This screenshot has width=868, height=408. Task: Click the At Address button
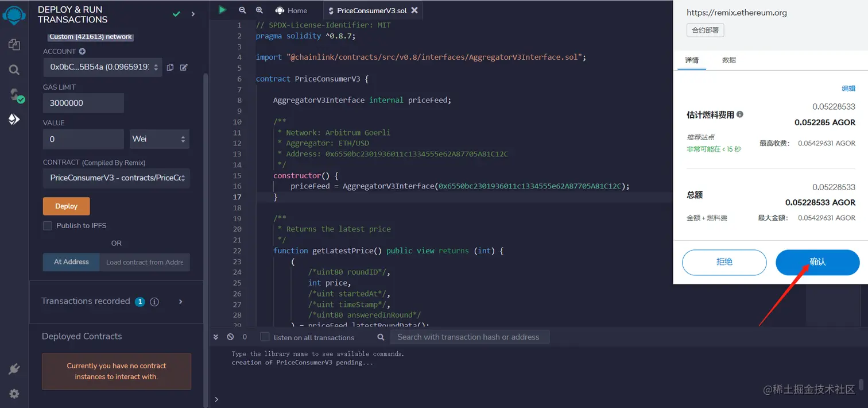pos(71,262)
